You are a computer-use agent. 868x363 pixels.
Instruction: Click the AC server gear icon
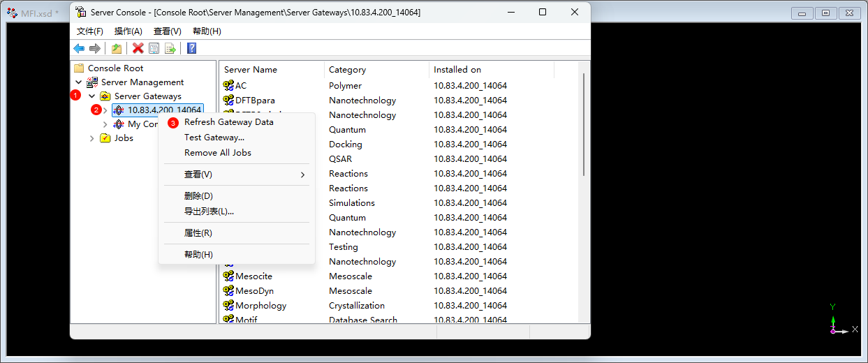(x=228, y=86)
